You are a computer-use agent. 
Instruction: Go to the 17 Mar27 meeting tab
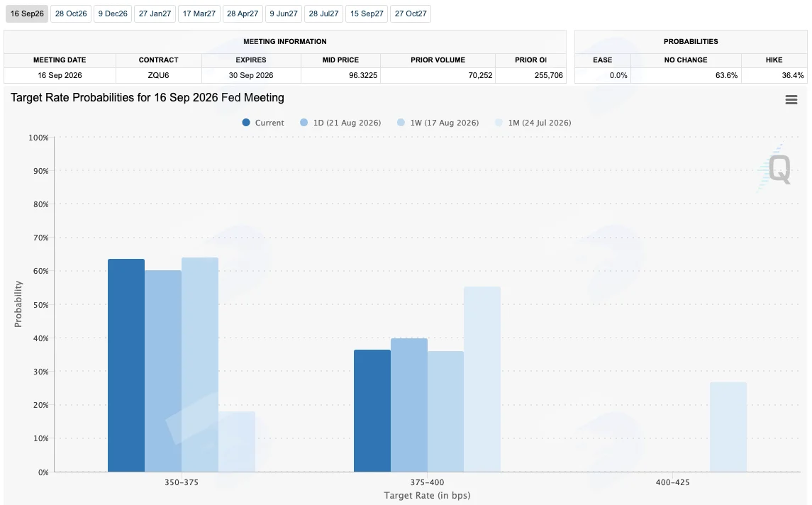(x=199, y=13)
